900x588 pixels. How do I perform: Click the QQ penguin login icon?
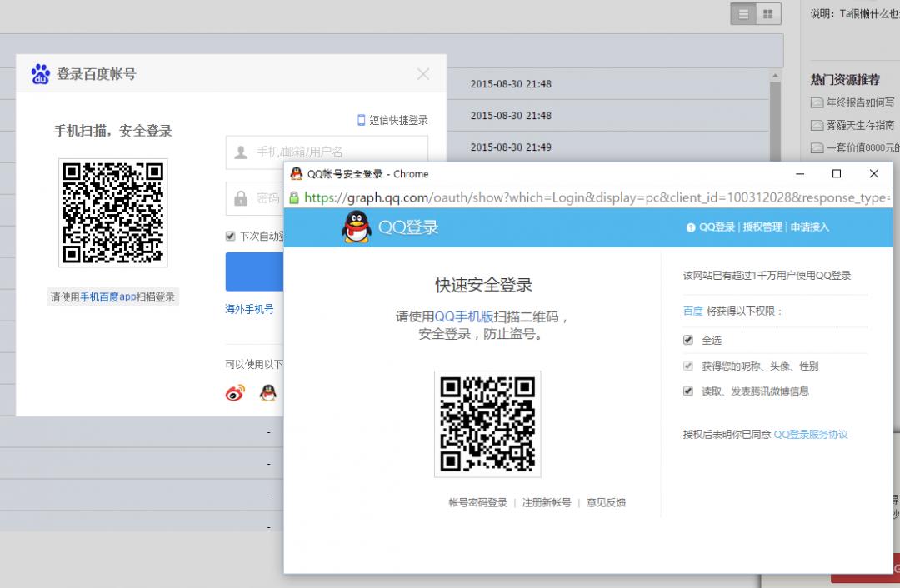click(267, 393)
